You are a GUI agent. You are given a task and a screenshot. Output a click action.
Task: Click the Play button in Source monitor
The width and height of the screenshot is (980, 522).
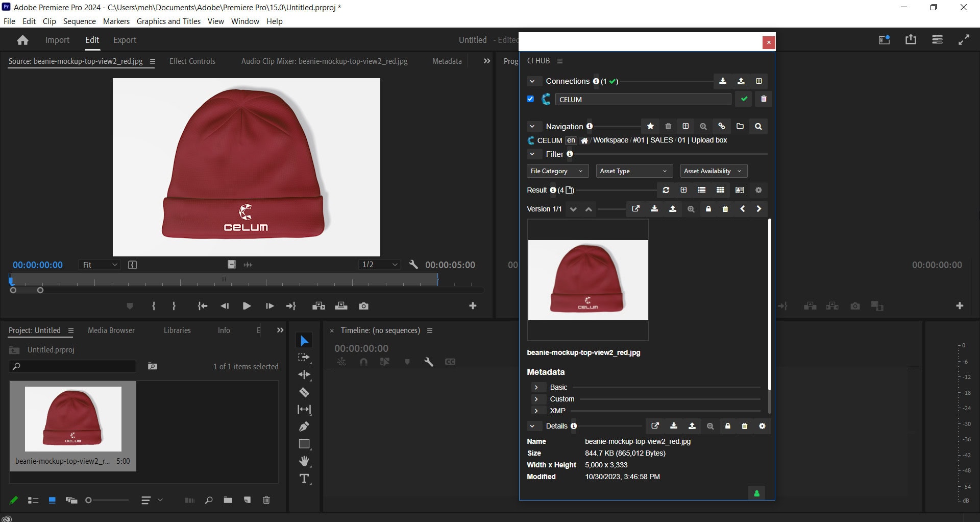(247, 306)
